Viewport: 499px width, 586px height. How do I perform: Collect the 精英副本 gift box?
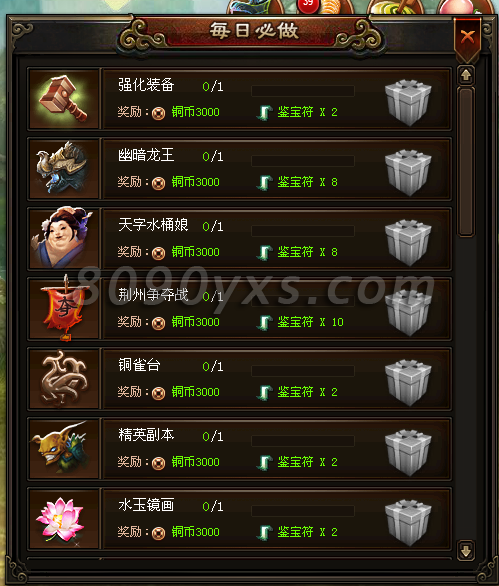pyautogui.click(x=408, y=452)
